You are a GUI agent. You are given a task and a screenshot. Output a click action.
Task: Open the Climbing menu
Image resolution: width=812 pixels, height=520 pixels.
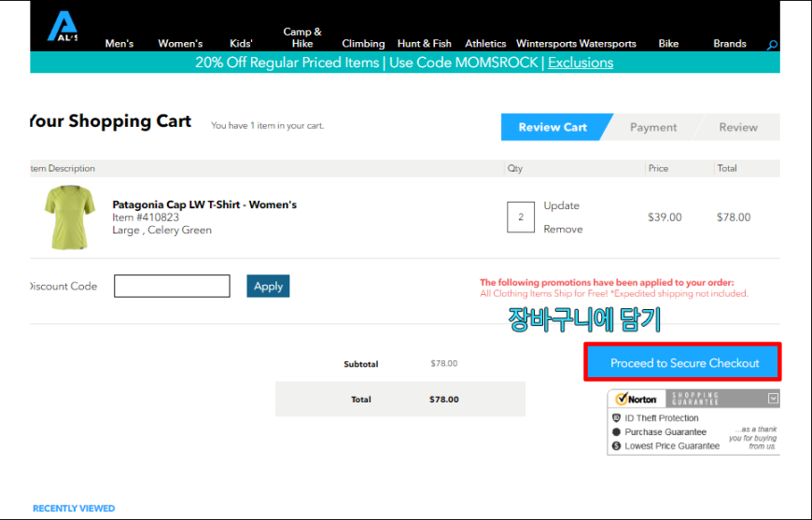(x=363, y=44)
